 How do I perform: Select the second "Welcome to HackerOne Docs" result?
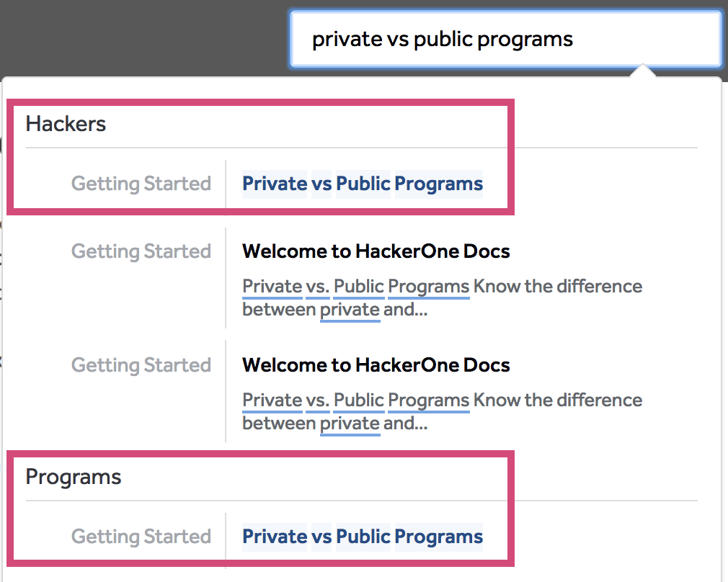tap(376, 365)
